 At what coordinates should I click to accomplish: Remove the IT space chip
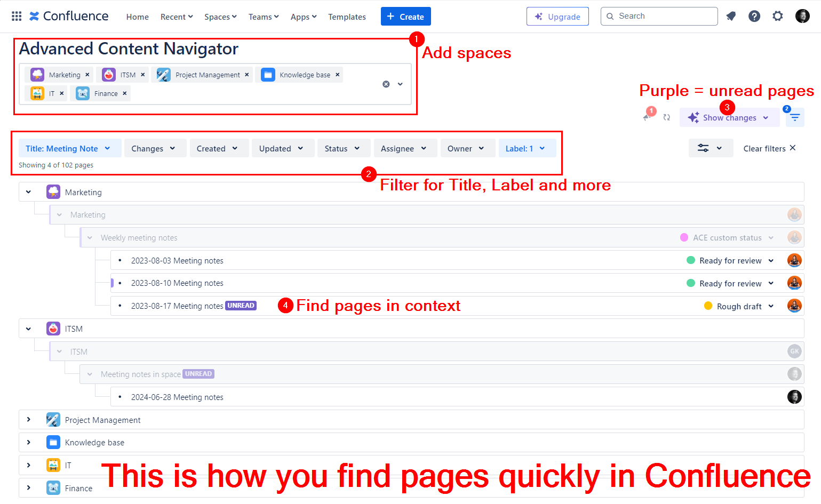coord(62,93)
